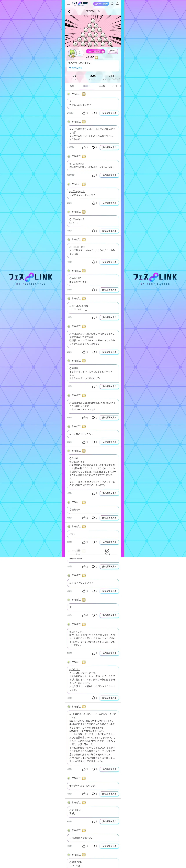Click the pink cat pyramid banner image
Viewport: 186px width, 868px height.
pyautogui.click(x=93, y=31)
